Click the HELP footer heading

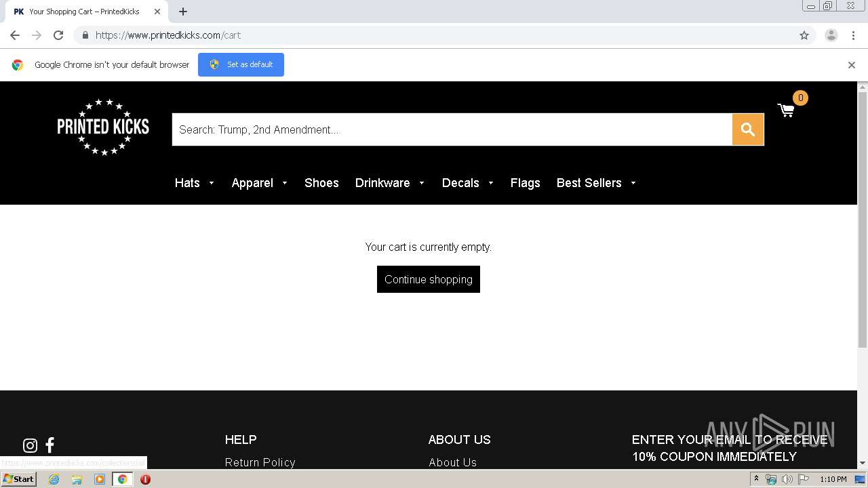[241, 440]
